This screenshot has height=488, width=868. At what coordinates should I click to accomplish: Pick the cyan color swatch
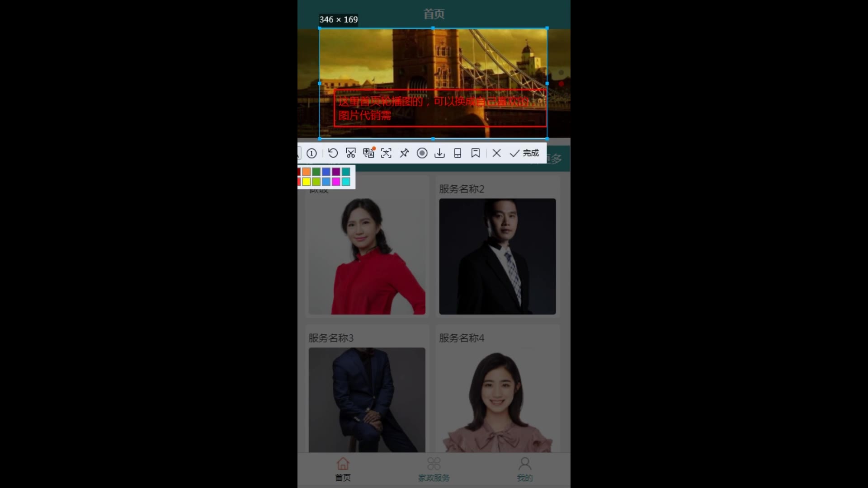tap(346, 182)
